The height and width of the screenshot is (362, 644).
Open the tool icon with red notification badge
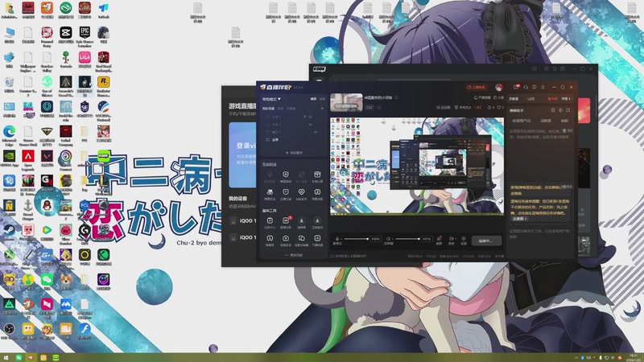tap(286, 222)
